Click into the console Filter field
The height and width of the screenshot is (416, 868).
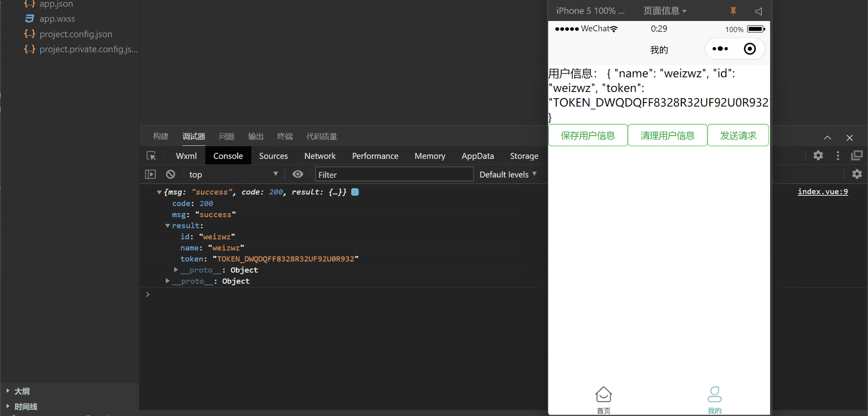(394, 174)
